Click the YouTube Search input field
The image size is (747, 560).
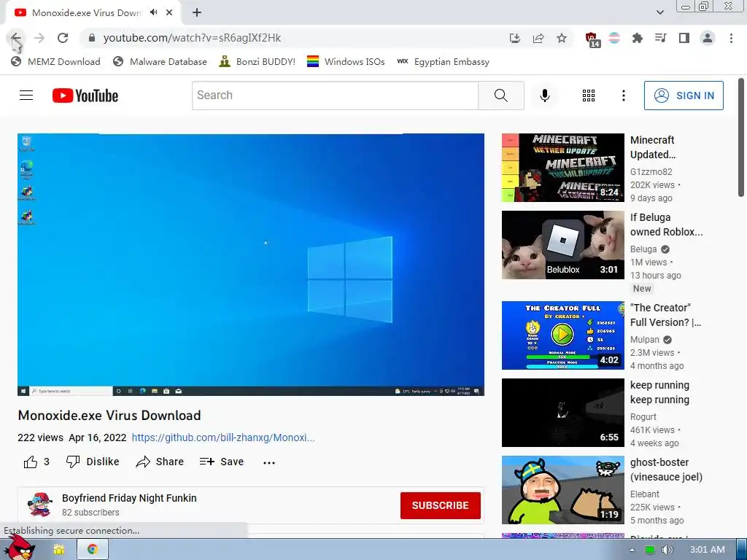[x=335, y=96]
